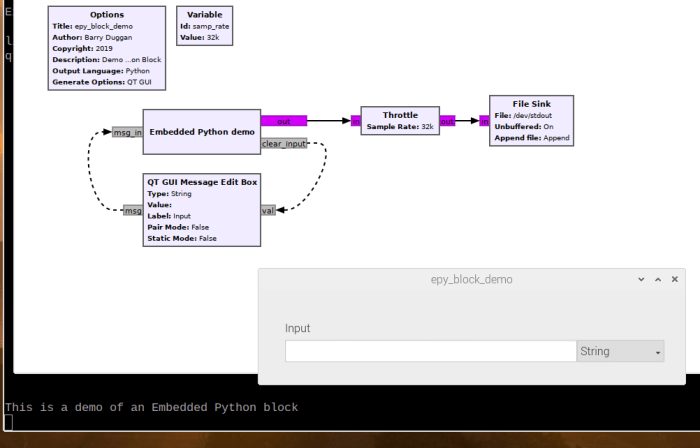Select the Throttle block

coord(399,121)
